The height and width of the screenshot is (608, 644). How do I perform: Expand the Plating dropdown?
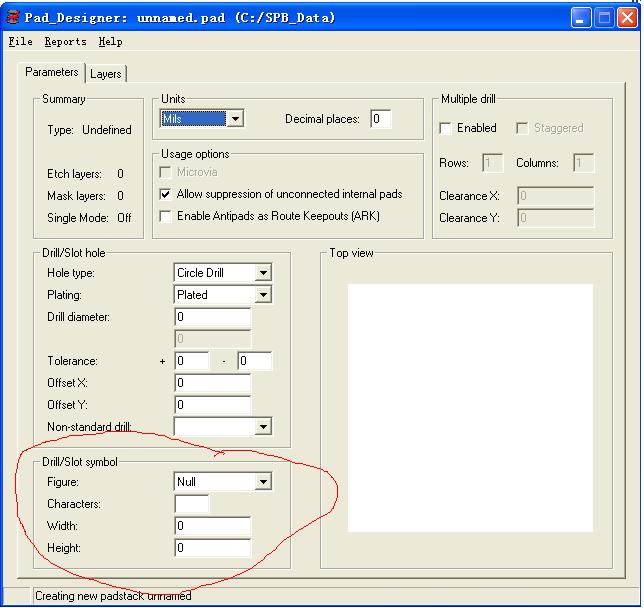click(223, 295)
